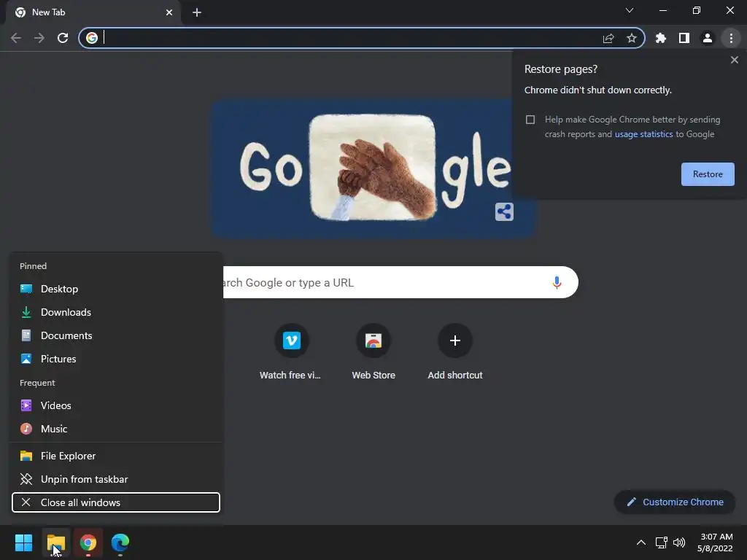Open the network status tray icon

(661, 542)
